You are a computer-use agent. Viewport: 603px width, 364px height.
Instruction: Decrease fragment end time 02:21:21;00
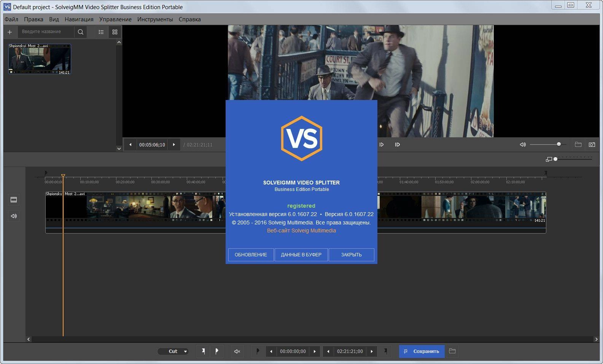pos(328,351)
